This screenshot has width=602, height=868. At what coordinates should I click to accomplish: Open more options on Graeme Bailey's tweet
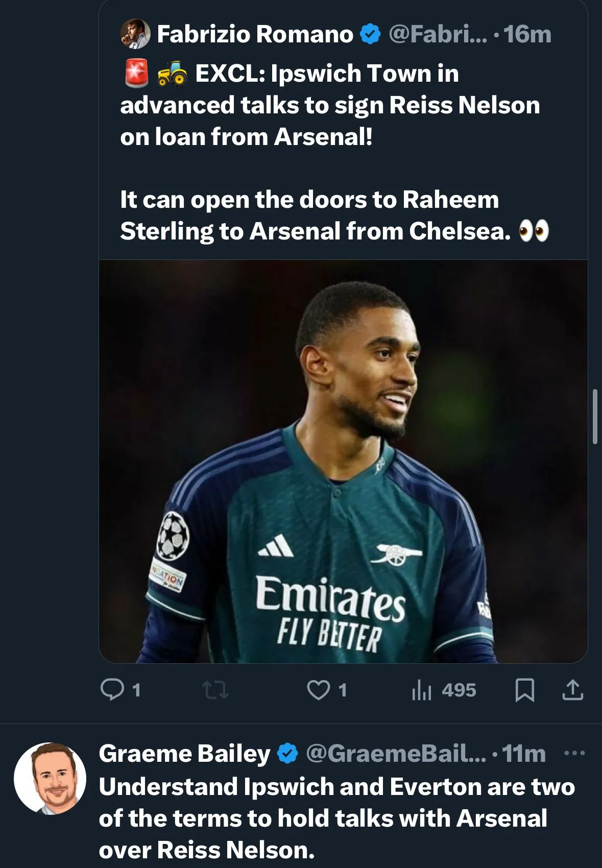point(575,753)
